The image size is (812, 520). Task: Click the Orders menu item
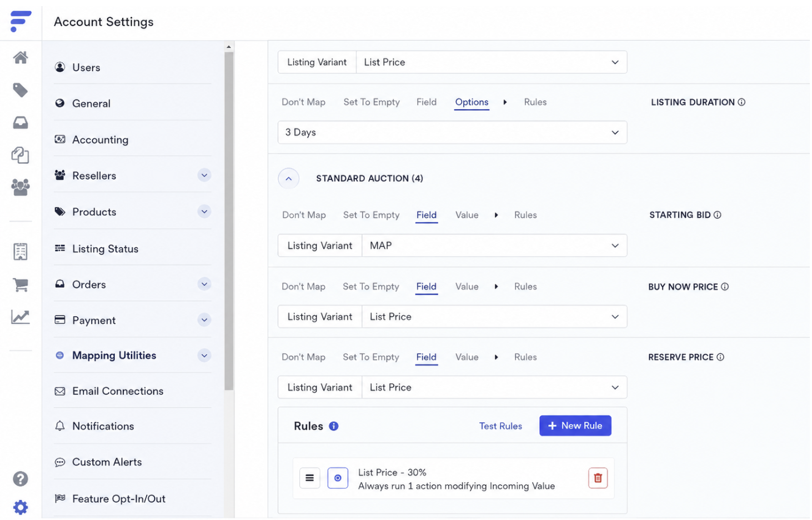tap(89, 284)
